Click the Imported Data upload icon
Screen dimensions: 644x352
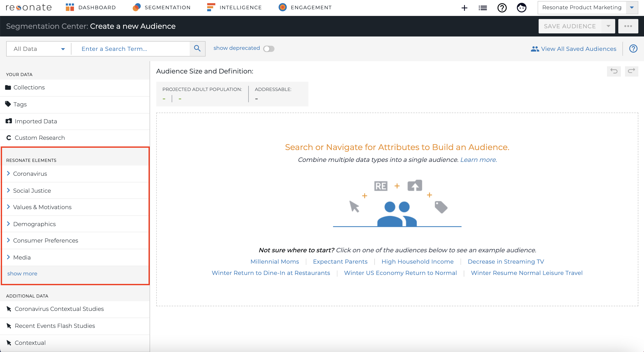pos(9,121)
